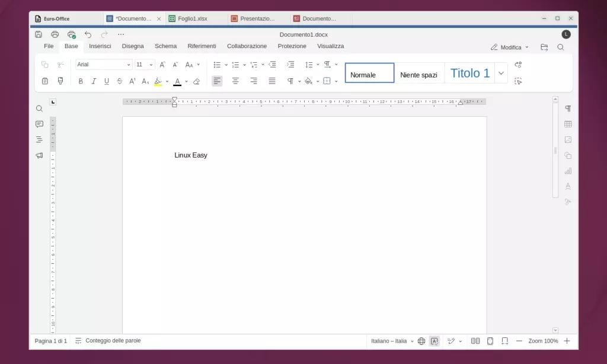
Task: Open feedback megaphone icon in left sidebar
Action: pos(39,155)
